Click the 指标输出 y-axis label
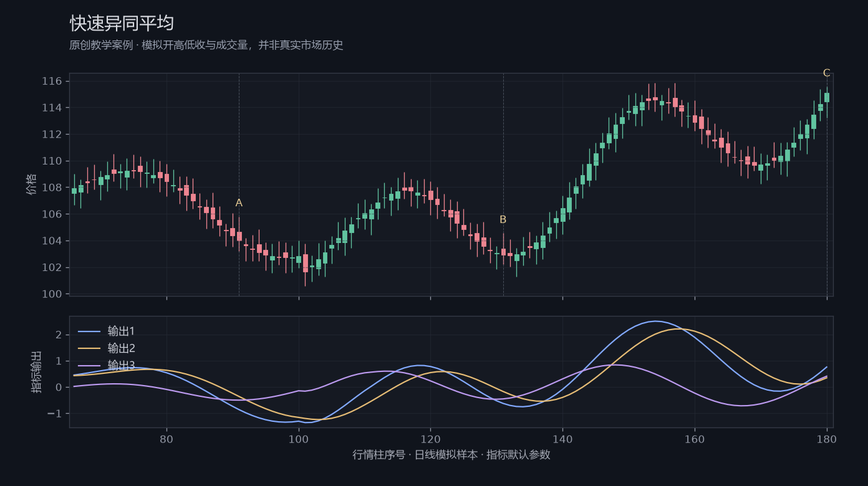This screenshot has height=486, width=868. click(x=37, y=372)
